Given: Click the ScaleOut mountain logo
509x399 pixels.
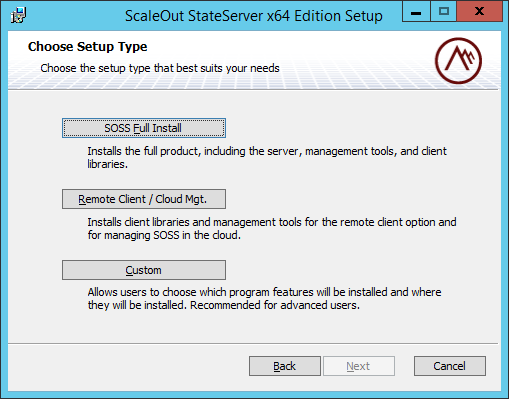Looking at the screenshot, I should tap(458, 60).
